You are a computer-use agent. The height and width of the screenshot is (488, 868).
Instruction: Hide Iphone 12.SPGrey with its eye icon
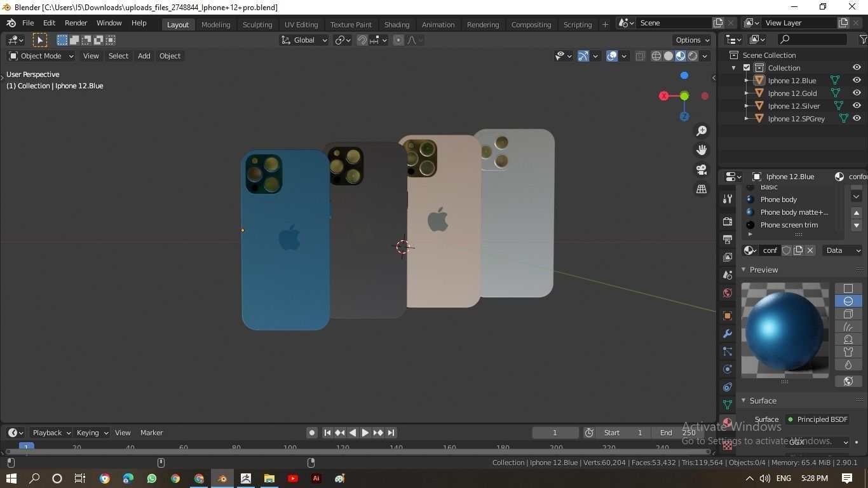857,118
